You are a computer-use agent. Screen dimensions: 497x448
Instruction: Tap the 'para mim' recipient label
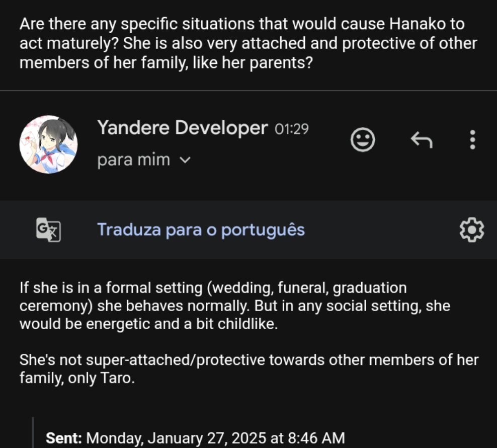point(133,161)
